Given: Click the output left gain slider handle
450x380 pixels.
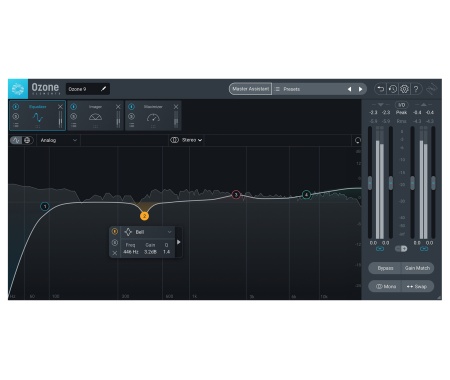Looking at the screenshot, I should pyautogui.click(x=412, y=183).
